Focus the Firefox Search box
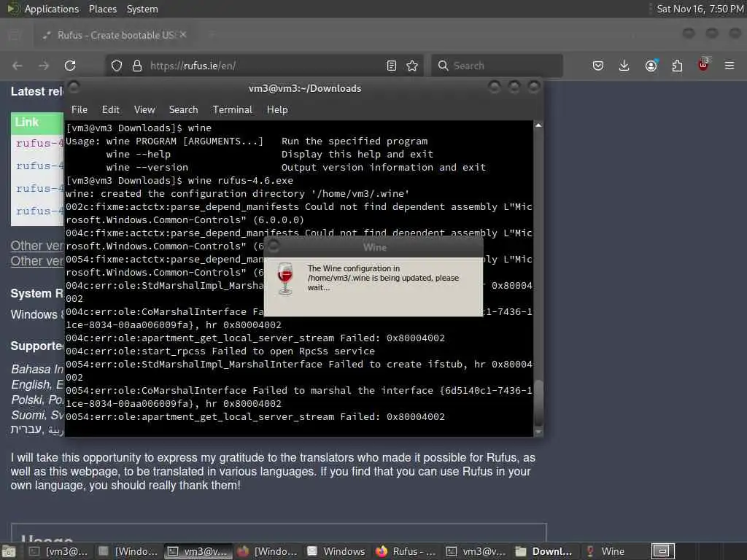 click(x=497, y=66)
